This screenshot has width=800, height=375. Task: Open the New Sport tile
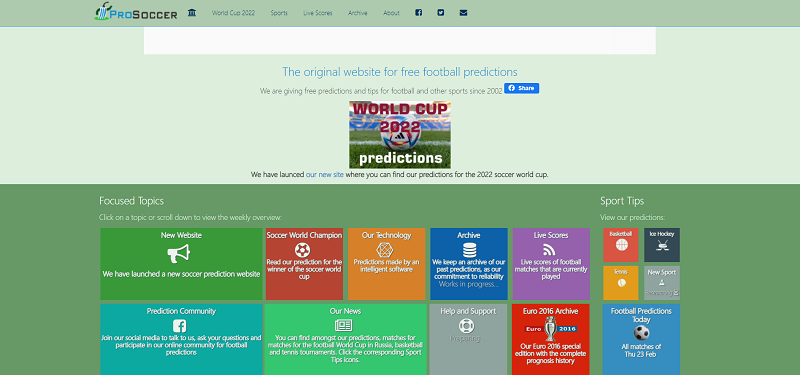662,283
